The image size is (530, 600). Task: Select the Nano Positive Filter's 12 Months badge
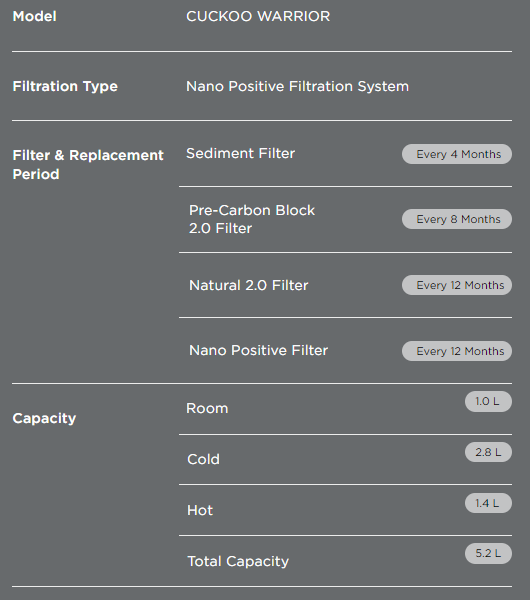coord(457,351)
